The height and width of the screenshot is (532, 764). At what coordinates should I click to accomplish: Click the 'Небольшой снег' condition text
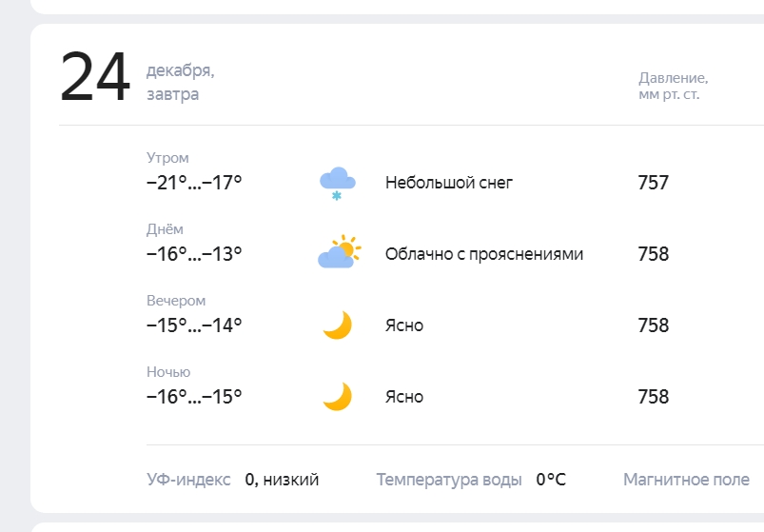449,183
